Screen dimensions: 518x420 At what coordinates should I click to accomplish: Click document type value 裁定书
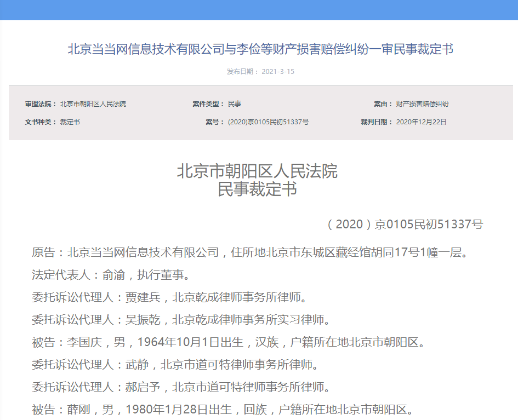[70, 122]
